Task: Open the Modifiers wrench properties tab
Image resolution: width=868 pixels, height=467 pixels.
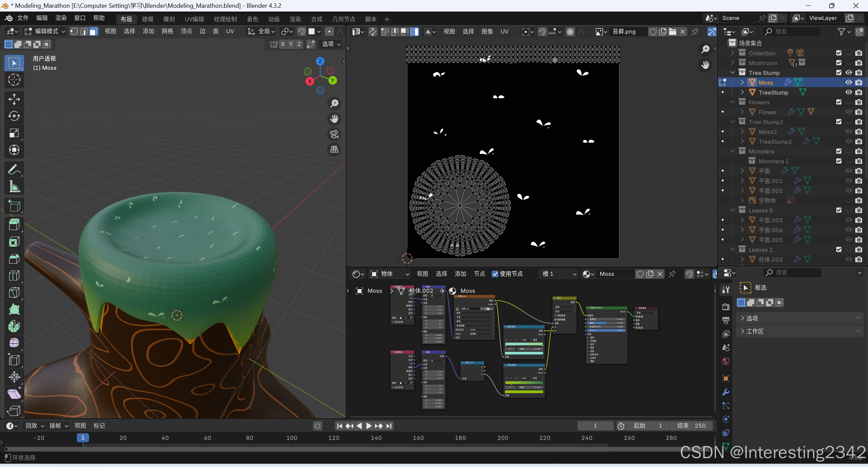Action: coord(726,392)
